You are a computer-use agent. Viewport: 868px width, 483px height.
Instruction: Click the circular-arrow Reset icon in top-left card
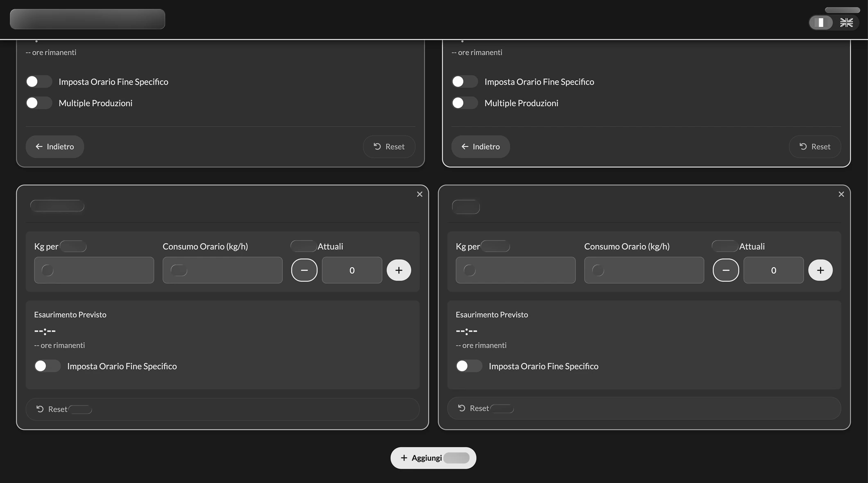coord(378,146)
